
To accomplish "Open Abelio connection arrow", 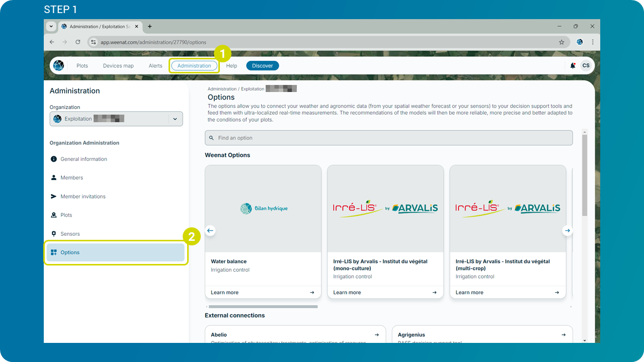I will 377,335.
